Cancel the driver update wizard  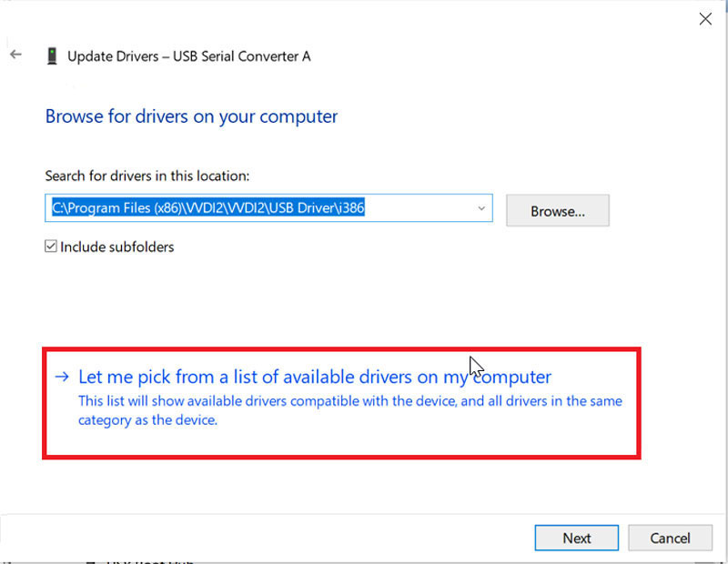click(x=670, y=538)
